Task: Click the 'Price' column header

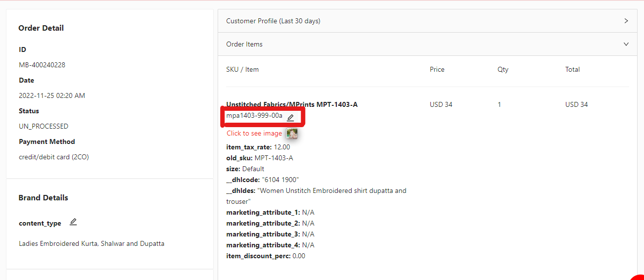Action: (437, 69)
